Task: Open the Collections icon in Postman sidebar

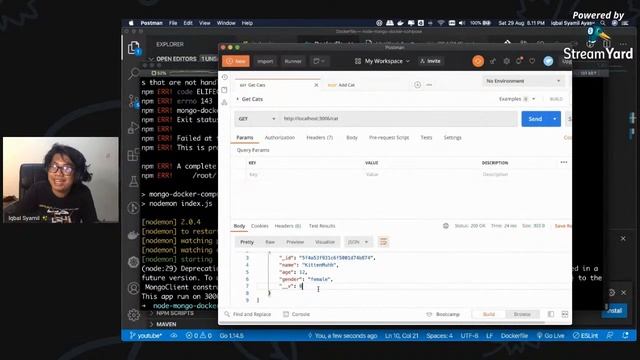Action: (x=224, y=90)
